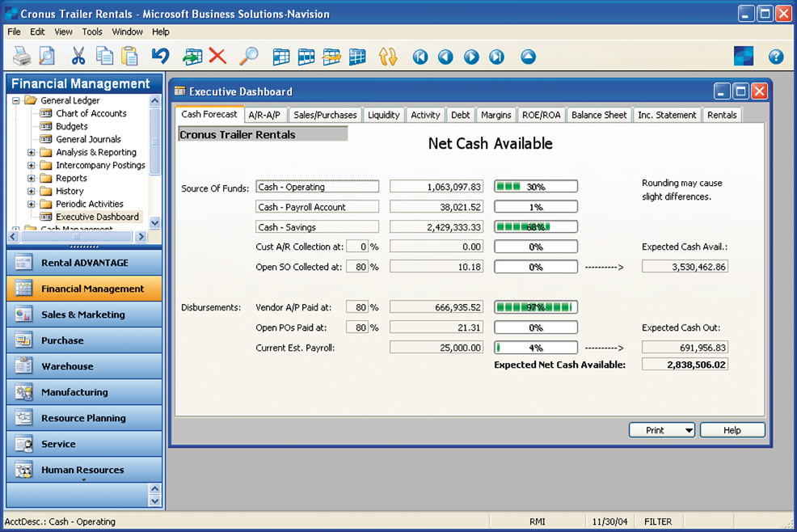Click the Vendor A/P Paid percent field

[357, 307]
